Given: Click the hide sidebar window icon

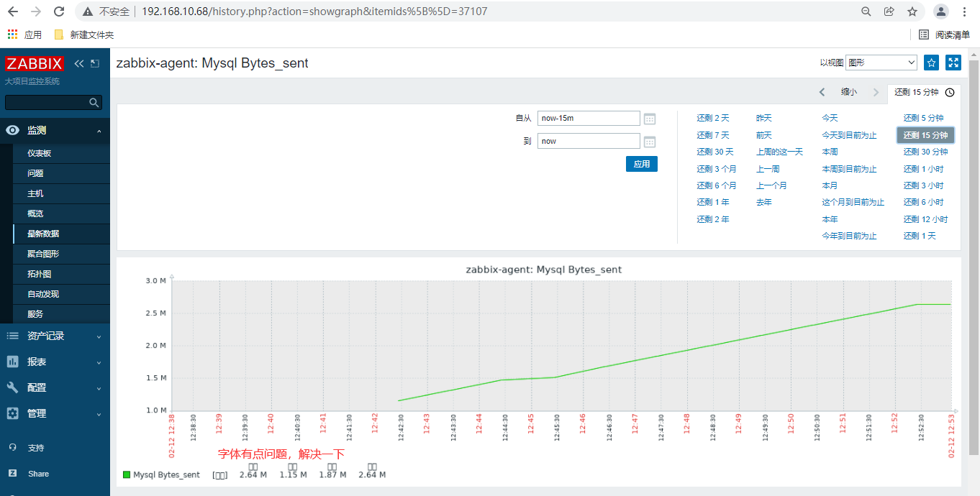Looking at the screenshot, I should point(95,63).
